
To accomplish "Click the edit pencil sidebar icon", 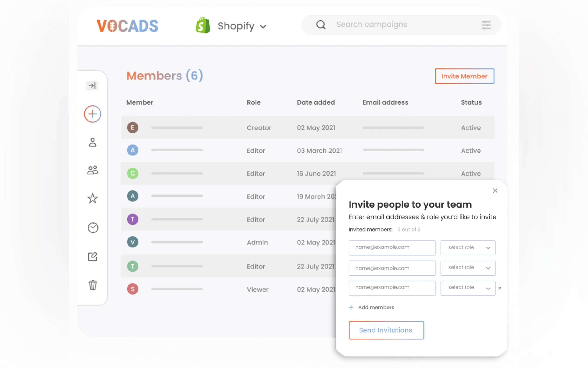I will click(x=92, y=257).
